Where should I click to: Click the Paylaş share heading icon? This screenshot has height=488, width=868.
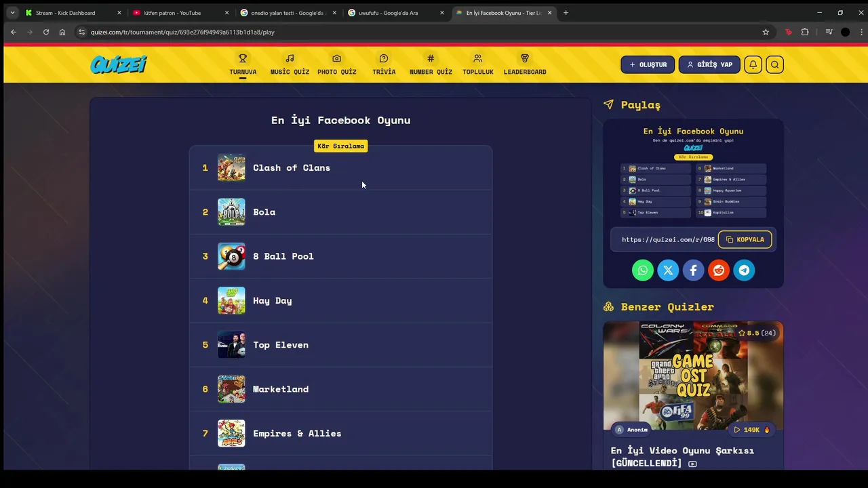[608, 104]
